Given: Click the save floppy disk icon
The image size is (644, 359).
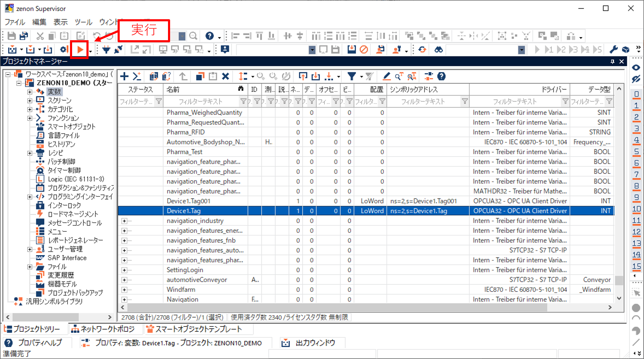Looking at the screenshot, I should [x=12, y=36].
